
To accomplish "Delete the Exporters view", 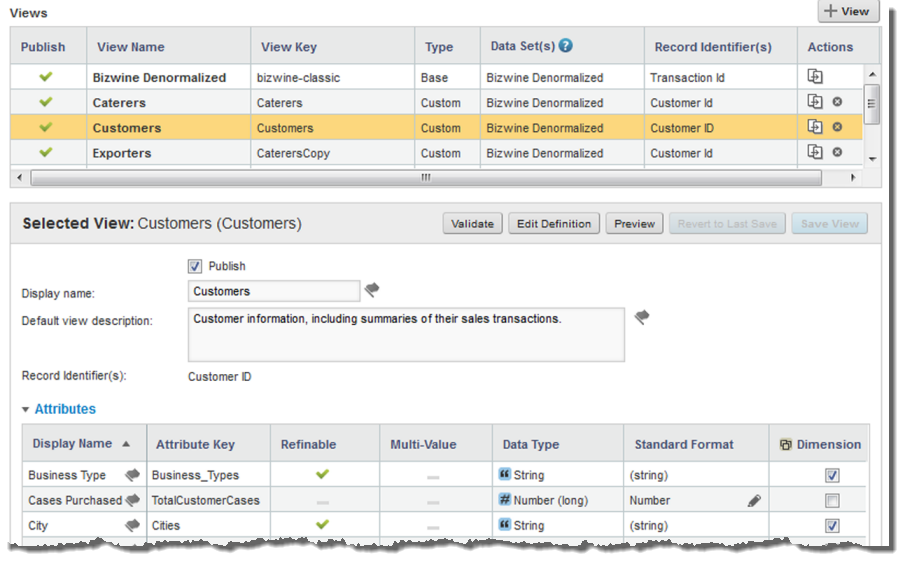I will point(837,153).
